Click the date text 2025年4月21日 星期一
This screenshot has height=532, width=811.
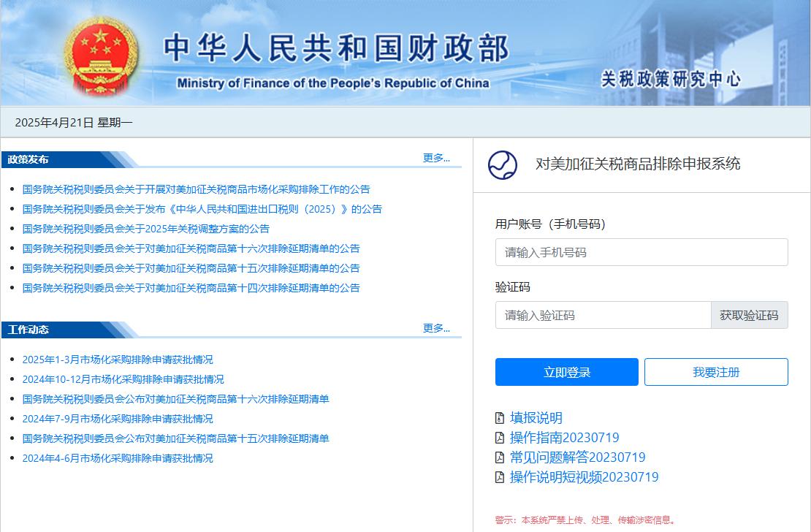74,123
